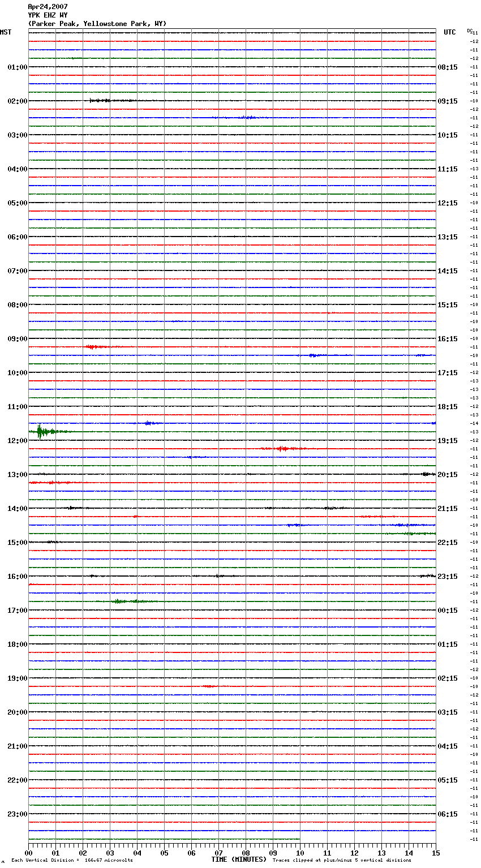
Task: Click the 10:15 UTC time label
Action: pyautogui.click(x=448, y=135)
